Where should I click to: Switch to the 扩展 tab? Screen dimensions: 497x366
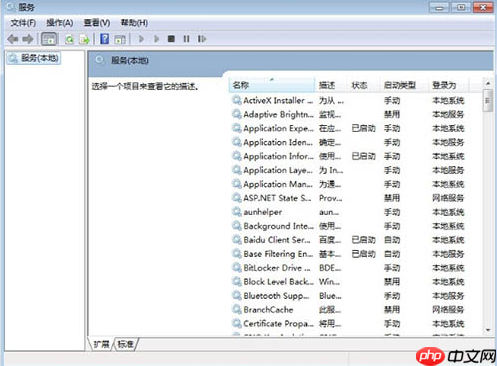[x=101, y=344]
